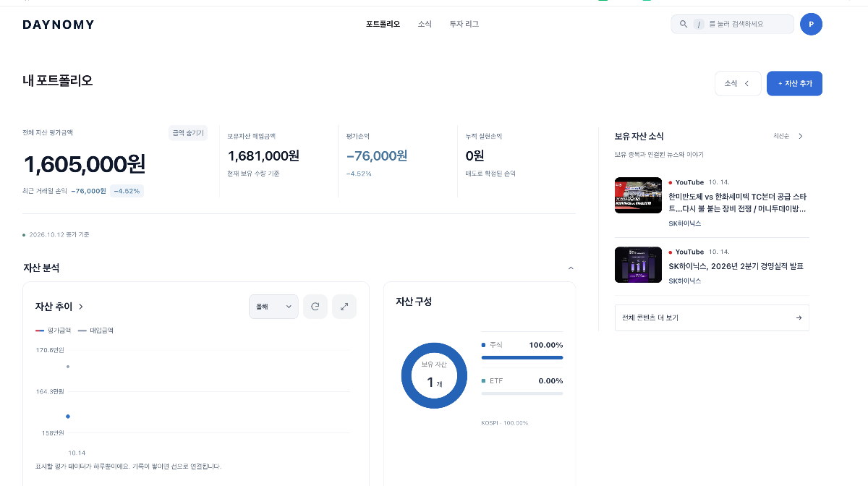Click the 0원 누적 실현손익 value

click(475, 155)
